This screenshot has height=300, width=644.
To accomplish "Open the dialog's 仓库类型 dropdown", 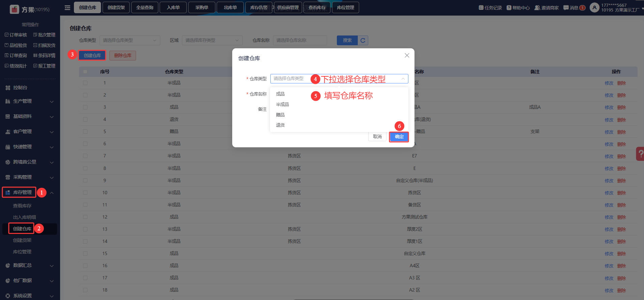I will point(339,79).
